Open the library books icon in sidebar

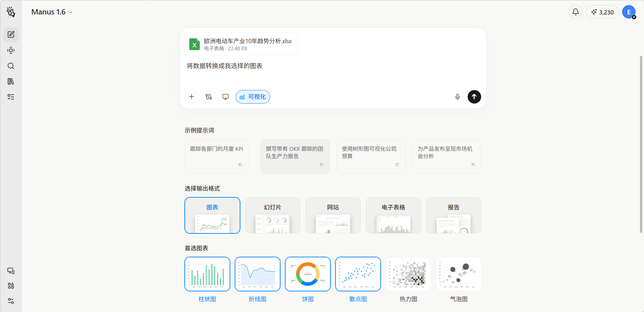point(11,81)
